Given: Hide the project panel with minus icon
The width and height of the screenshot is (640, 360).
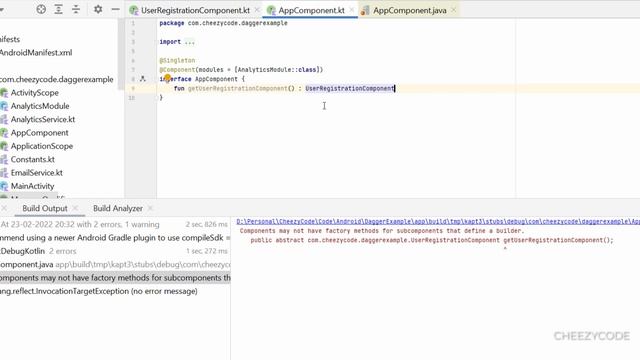Looking at the screenshot, I should [116, 9].
